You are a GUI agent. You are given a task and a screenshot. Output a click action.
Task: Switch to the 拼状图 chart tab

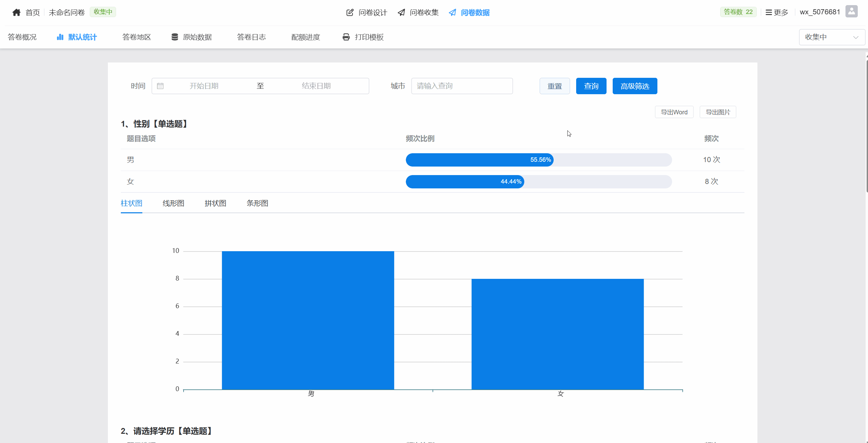[x=215, y=203]
